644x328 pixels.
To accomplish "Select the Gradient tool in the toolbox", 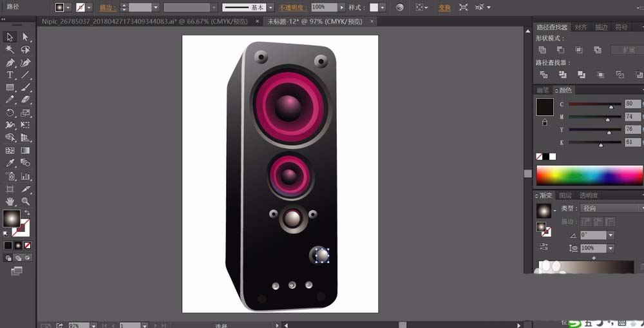I will (x=26, y=150).
